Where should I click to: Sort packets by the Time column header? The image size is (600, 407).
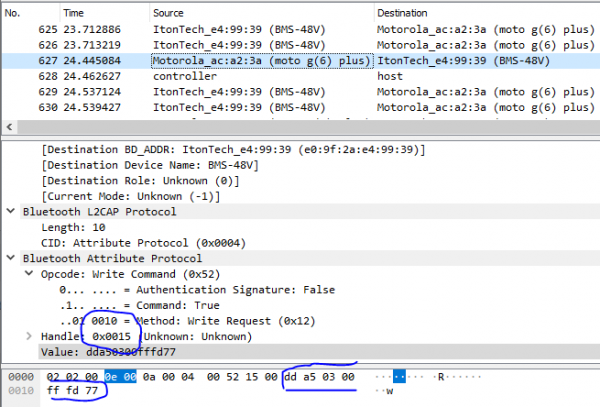105,13
